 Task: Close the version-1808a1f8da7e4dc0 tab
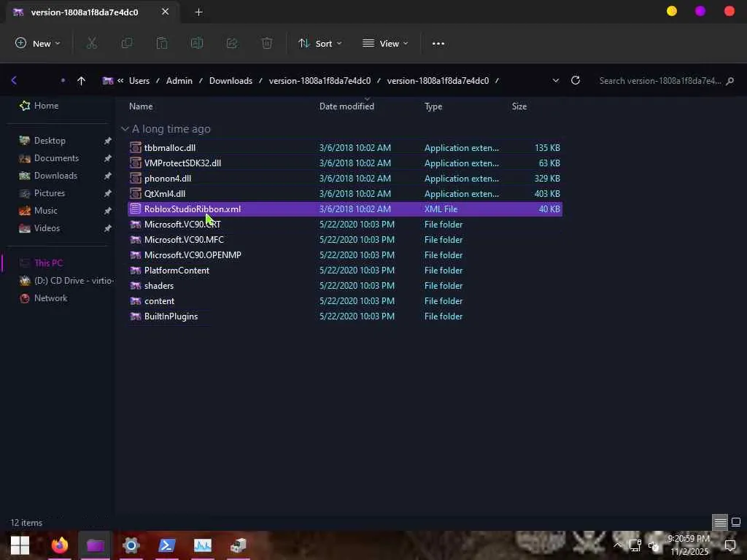[166, 12]
